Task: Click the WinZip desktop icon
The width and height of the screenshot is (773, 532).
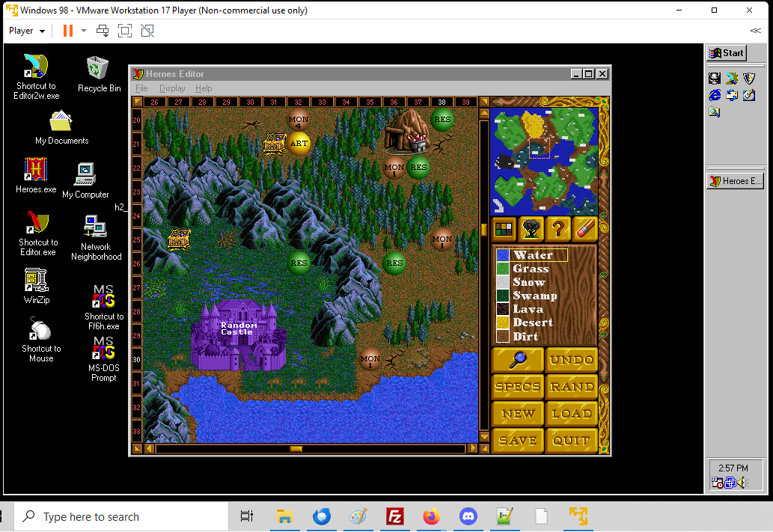Action: (37, 286)
